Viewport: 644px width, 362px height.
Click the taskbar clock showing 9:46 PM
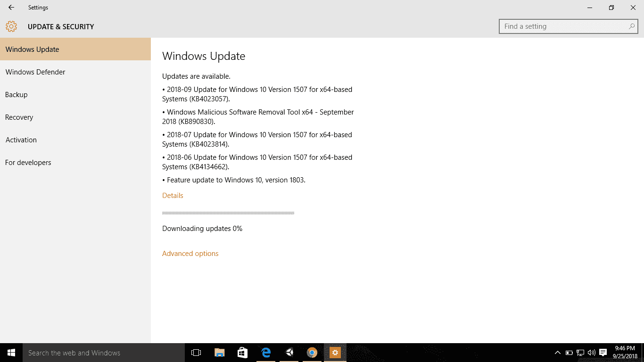(x=625, y=353)
